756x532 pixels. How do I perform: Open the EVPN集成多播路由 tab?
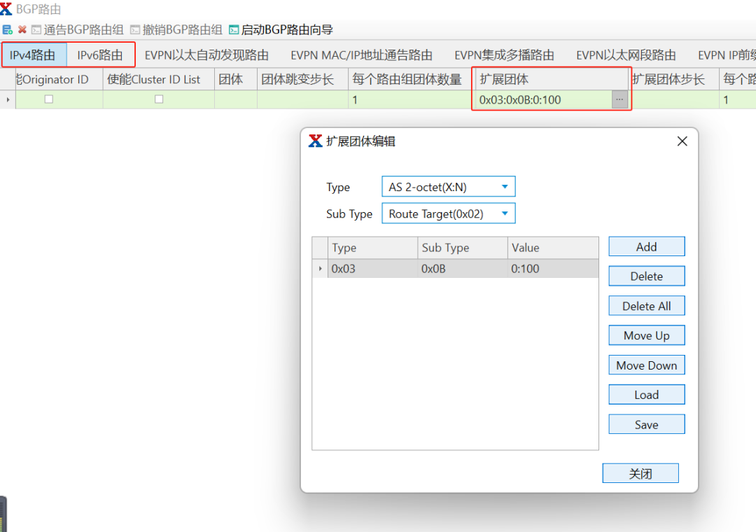(504, 55)
